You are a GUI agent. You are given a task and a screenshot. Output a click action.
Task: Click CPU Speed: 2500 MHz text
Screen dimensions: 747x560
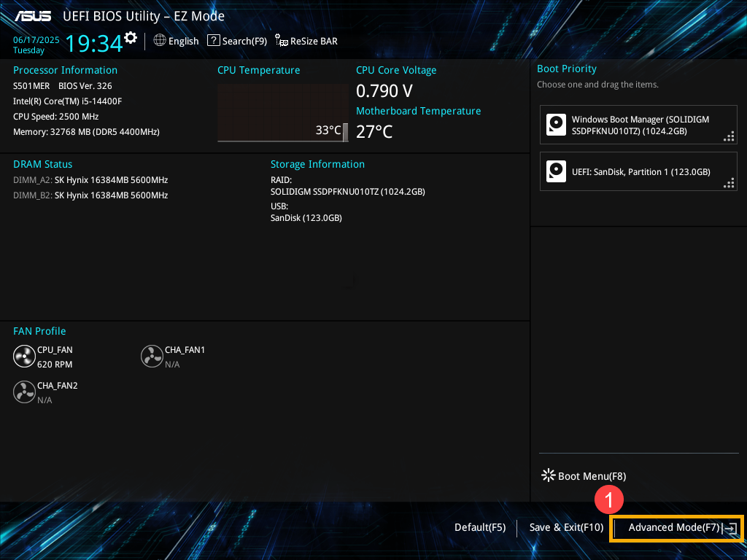click(55, 117)
